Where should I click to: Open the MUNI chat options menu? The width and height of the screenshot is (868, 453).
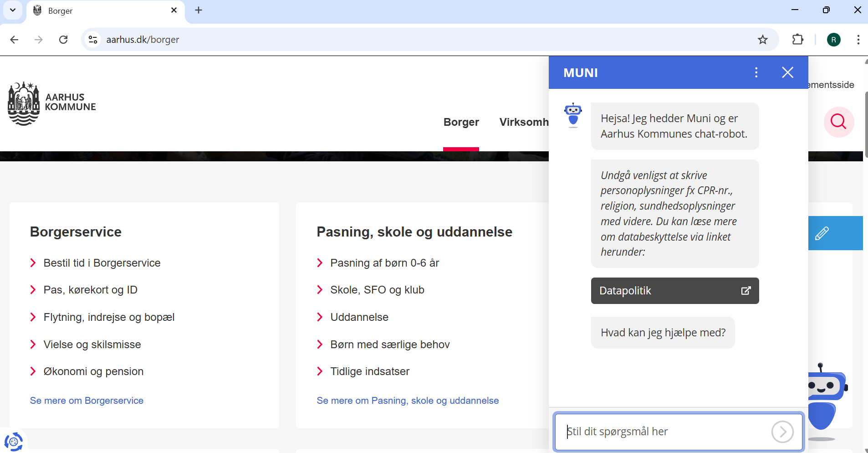pyautogui.click(x=756, y=72)
